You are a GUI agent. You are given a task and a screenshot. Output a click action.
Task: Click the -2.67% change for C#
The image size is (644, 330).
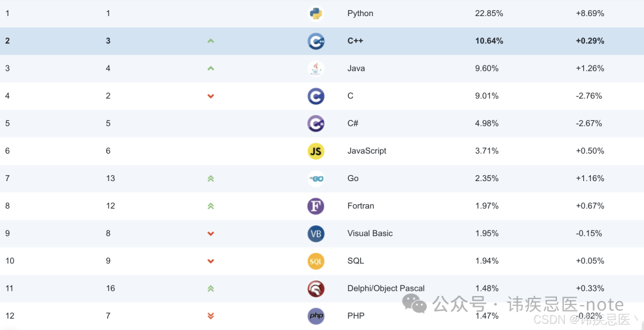[589, 123]
